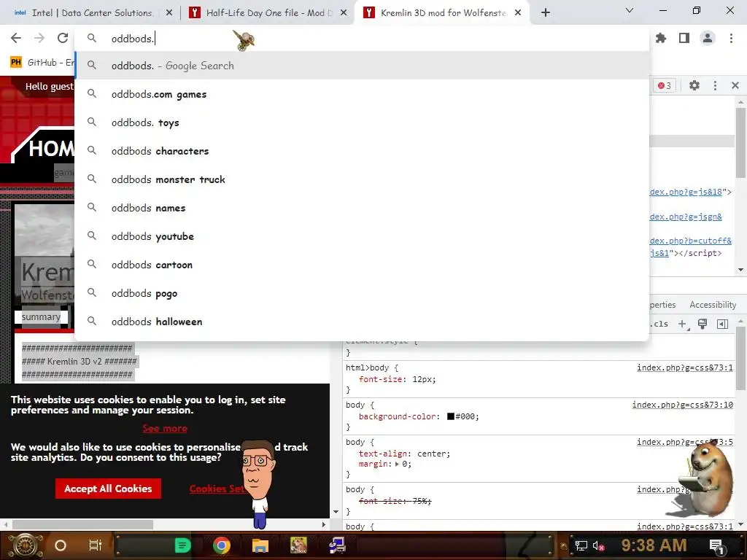Expand the margin shorthand triangle
747x560 pixels.
click(x=397, y=464)
